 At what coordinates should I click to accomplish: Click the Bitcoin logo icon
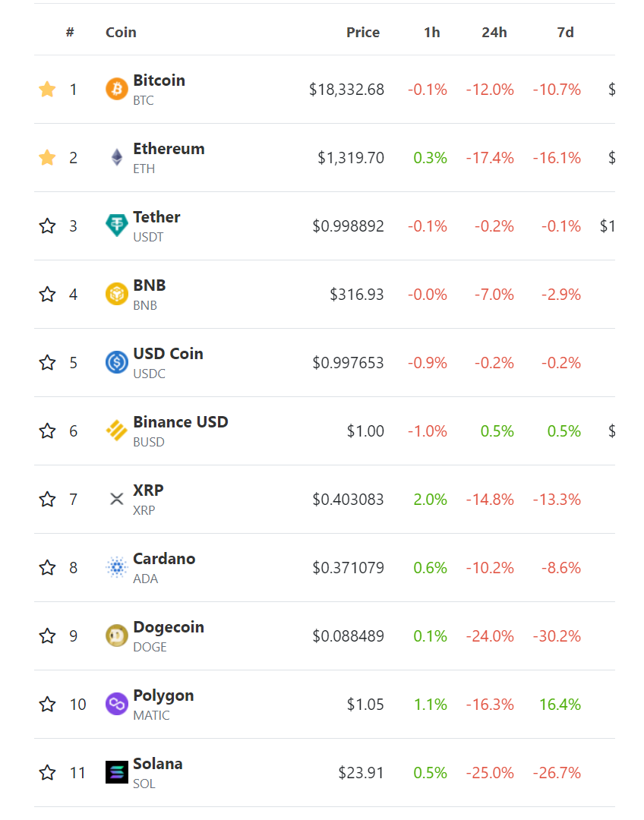tap(116, 89)
